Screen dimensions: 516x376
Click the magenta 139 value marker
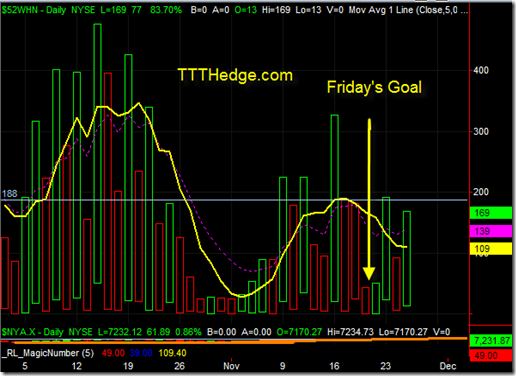(491, 231)
